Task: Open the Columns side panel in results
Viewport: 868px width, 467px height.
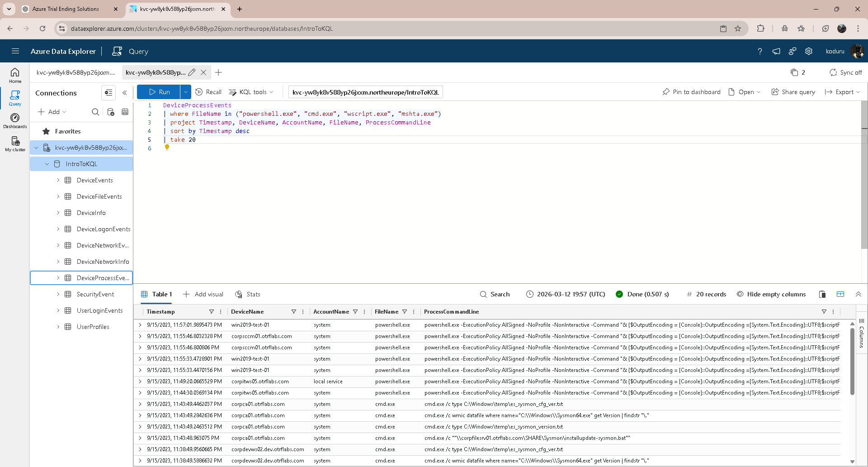Action: point(862,334)
